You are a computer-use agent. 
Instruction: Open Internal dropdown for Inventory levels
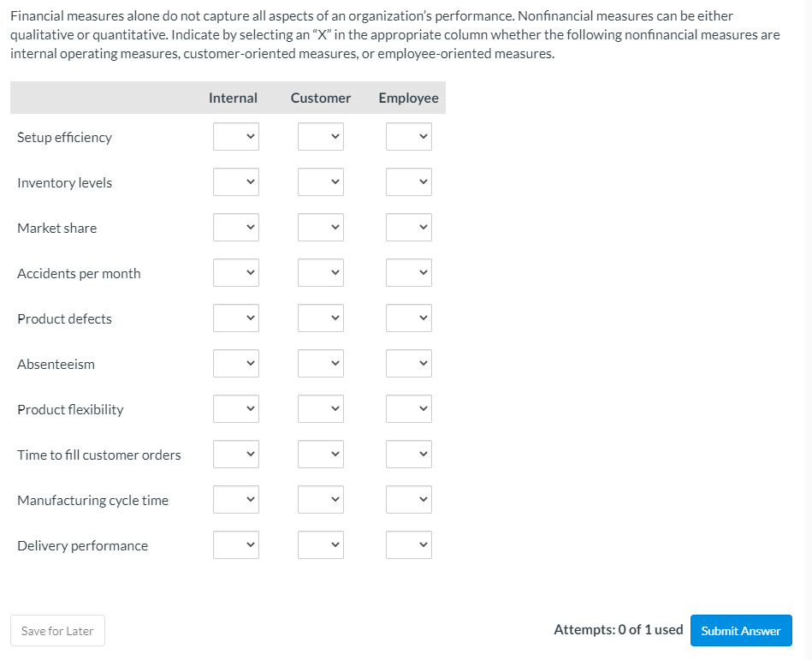(x=236, y=181)
